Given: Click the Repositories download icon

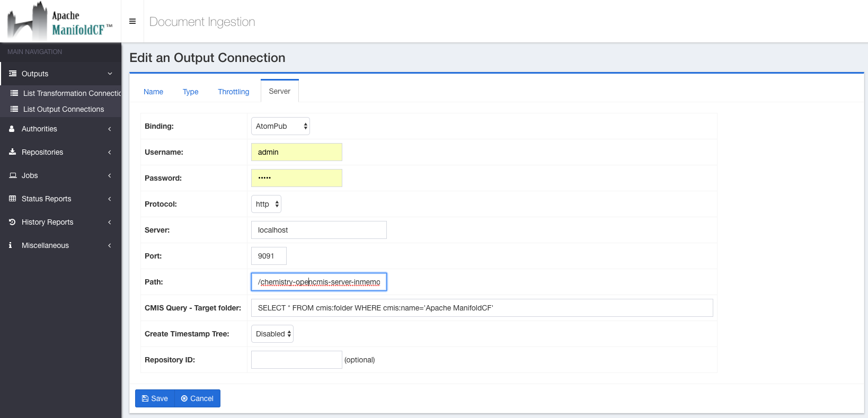Looking at the screenshot, I should coord(12,152).
